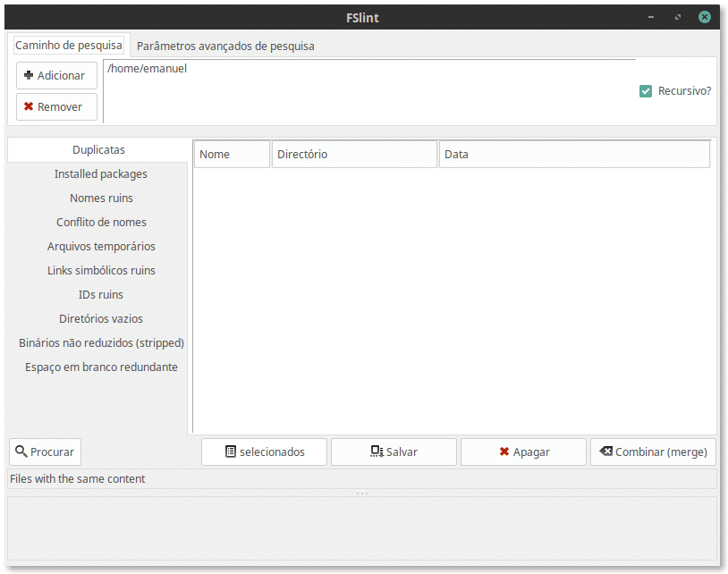Click the empty results list area
The width and height of the screenshot is (728, 574).
pos(453,300)
